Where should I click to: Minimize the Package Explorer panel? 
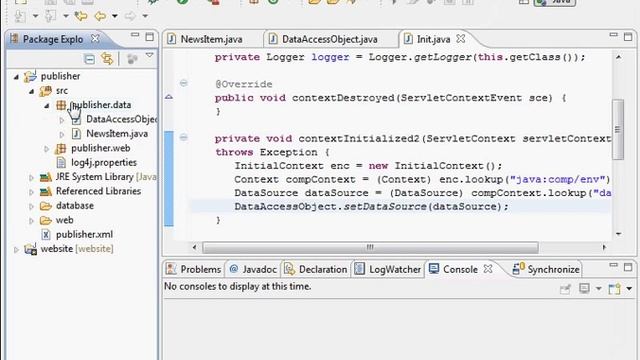click(x=135, y=36)
